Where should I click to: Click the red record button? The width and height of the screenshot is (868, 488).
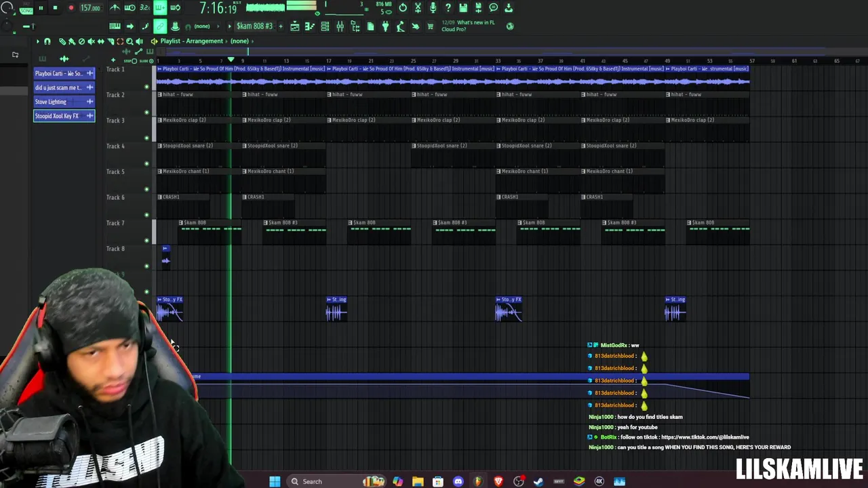tap(71, 7)
